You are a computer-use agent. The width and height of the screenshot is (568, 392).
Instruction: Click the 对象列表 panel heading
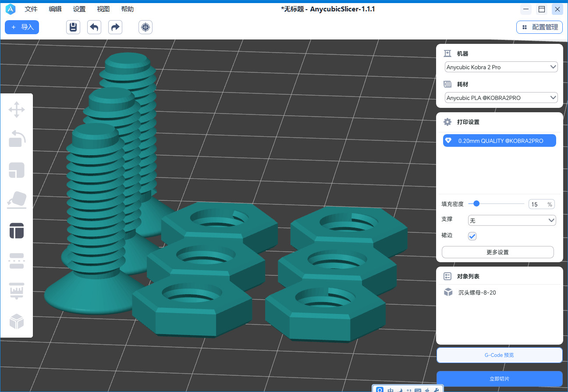pos(468,276)
